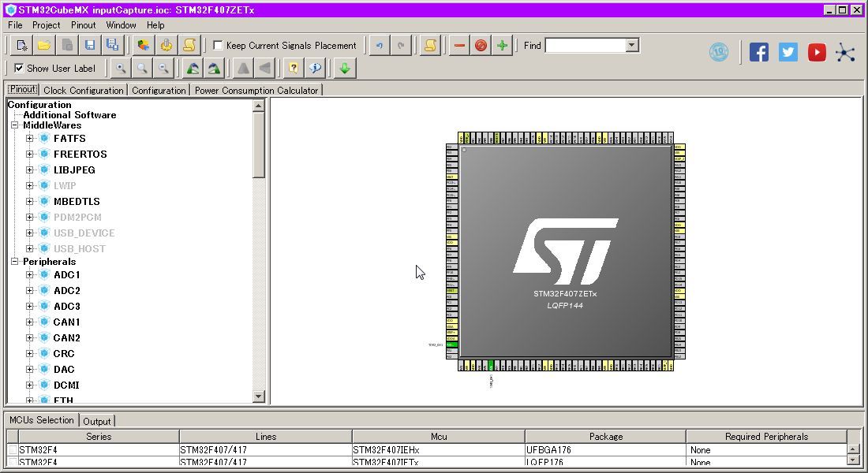This screenshot has width=868, height=473.
Task: Open an existing project using the folder icon
Action: click(x=44, y=46)
